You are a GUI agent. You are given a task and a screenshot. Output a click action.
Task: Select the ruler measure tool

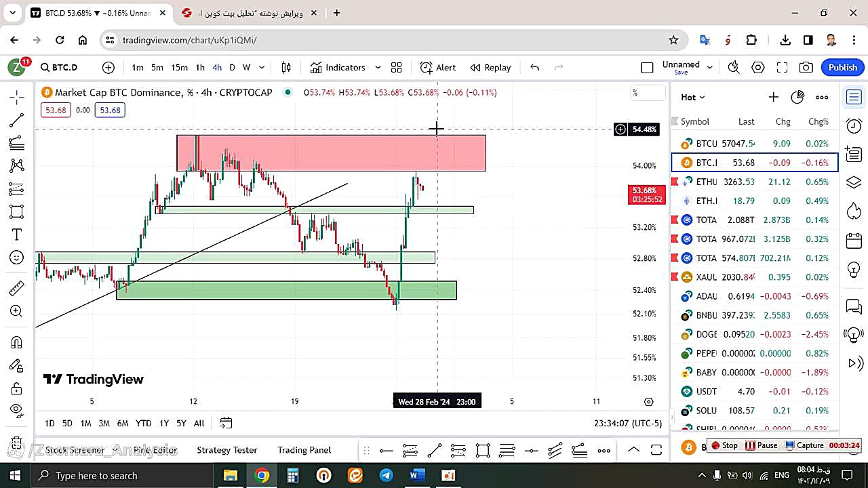pos(17,288)
